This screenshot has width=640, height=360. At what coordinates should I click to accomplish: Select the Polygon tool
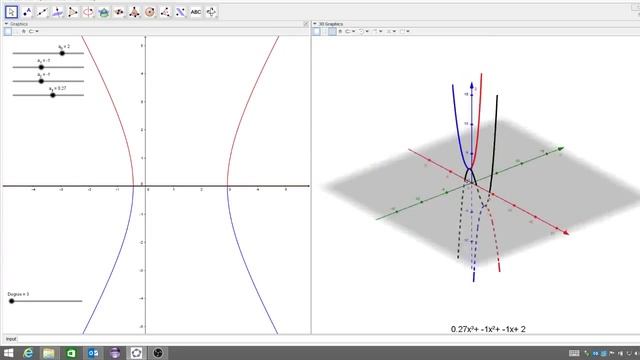click(x=73, y=12)
